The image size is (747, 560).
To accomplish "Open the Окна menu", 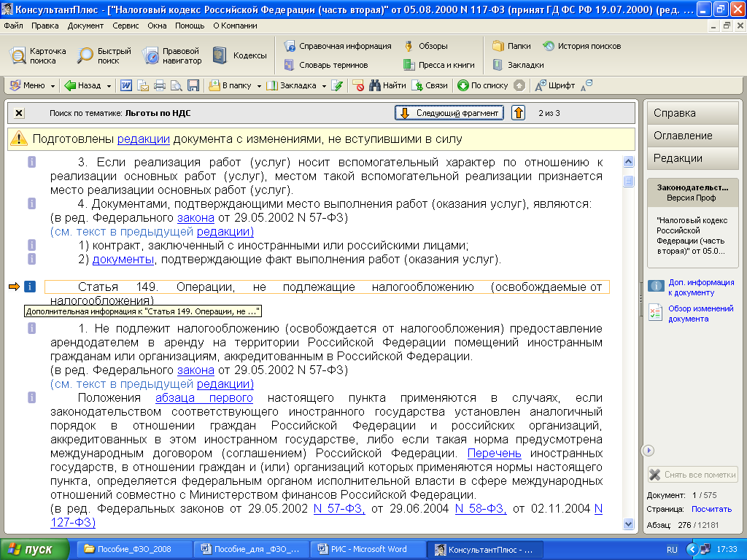I will tap(157, 26).
